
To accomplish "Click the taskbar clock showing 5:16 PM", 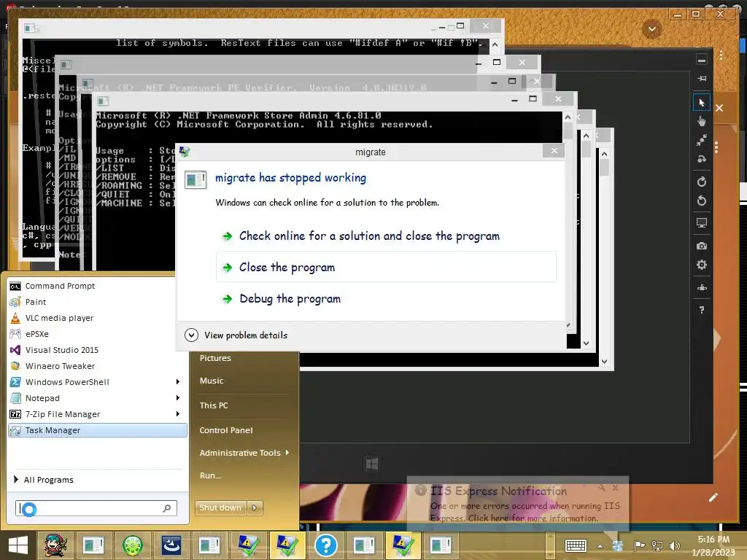I will point(713,545).
